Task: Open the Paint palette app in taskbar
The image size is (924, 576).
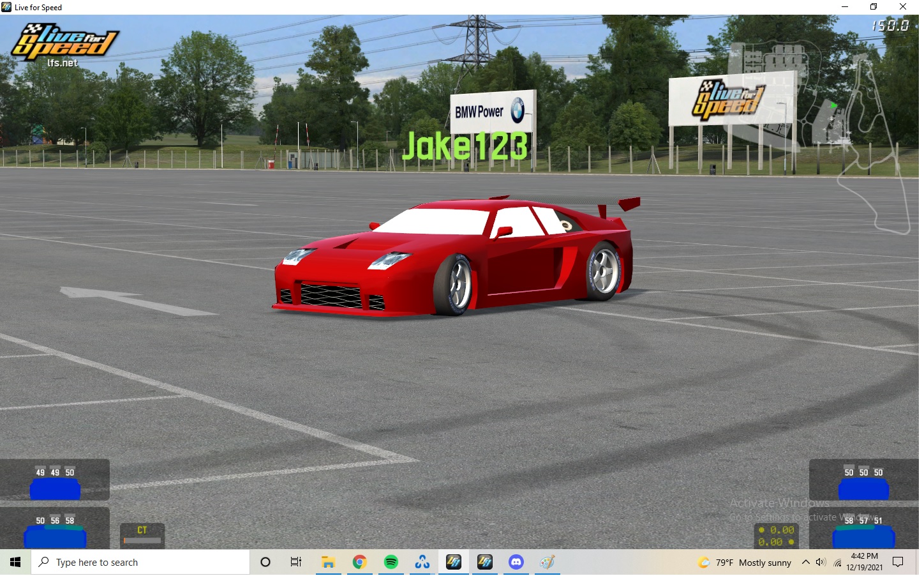Action: (x=547, y=562)
